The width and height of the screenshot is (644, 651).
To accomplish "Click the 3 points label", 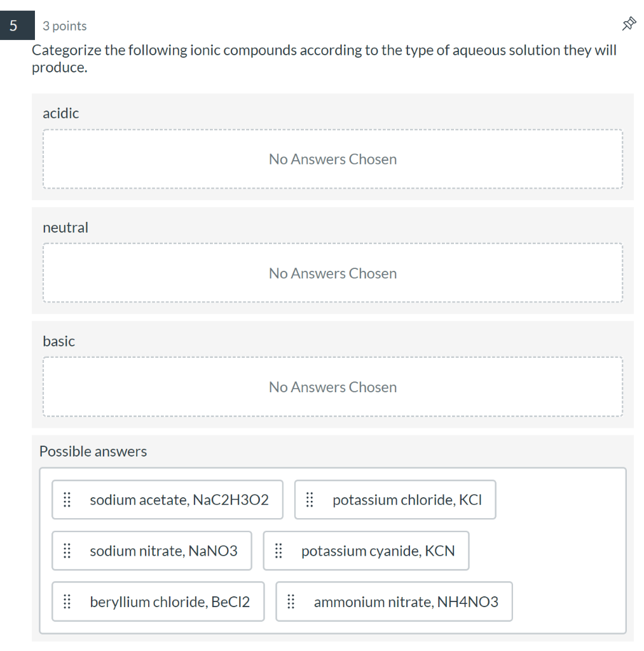I will click(x=64, y=26).
